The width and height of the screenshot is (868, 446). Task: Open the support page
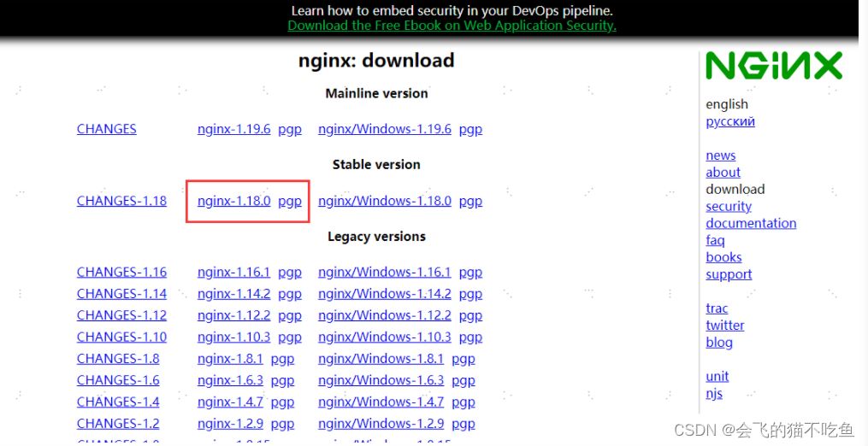(729, 275)
